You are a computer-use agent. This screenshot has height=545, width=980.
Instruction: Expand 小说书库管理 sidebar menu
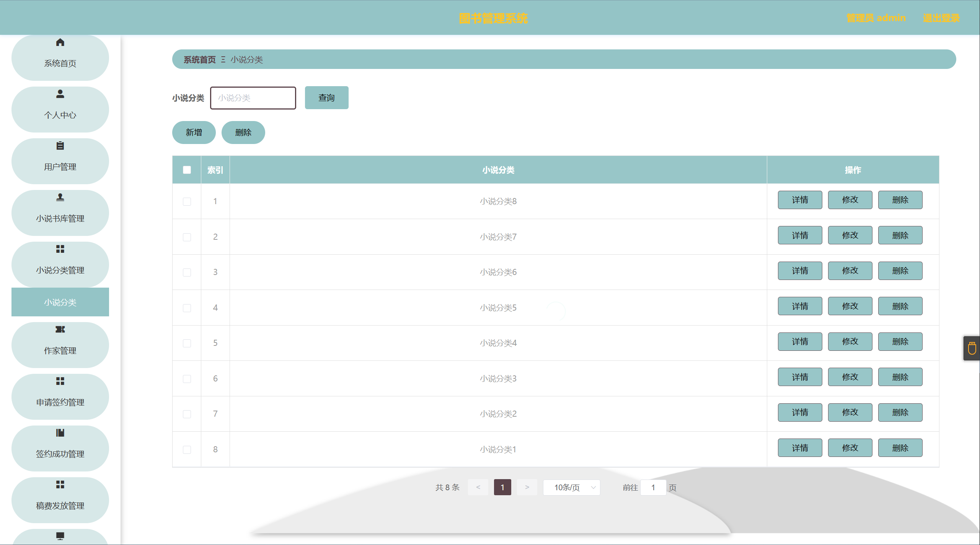click(60, 213)
